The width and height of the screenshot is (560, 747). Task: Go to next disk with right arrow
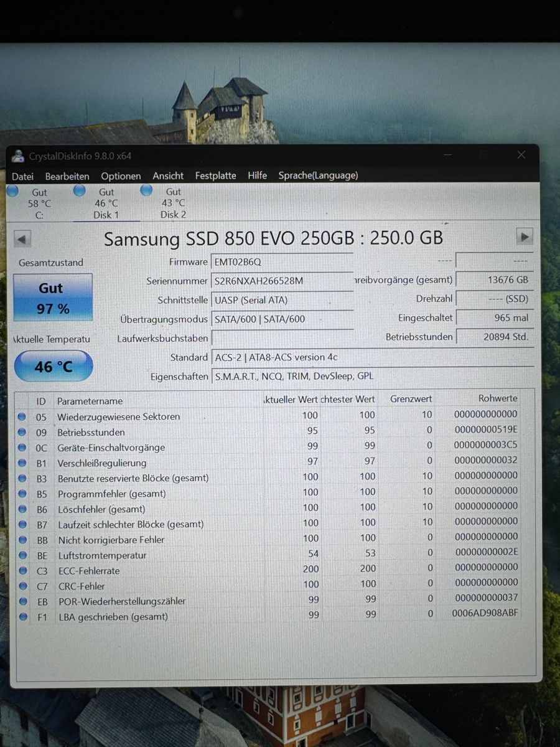(525, 237)
